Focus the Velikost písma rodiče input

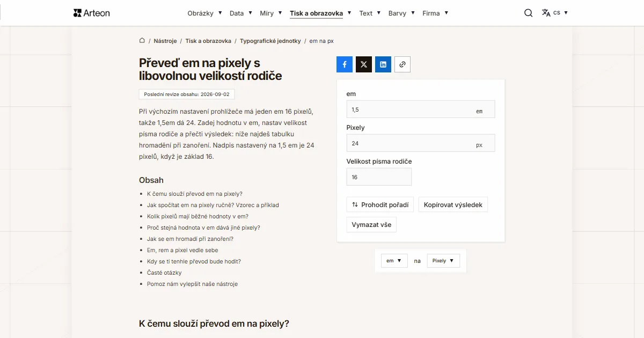(x=379, y=177)
